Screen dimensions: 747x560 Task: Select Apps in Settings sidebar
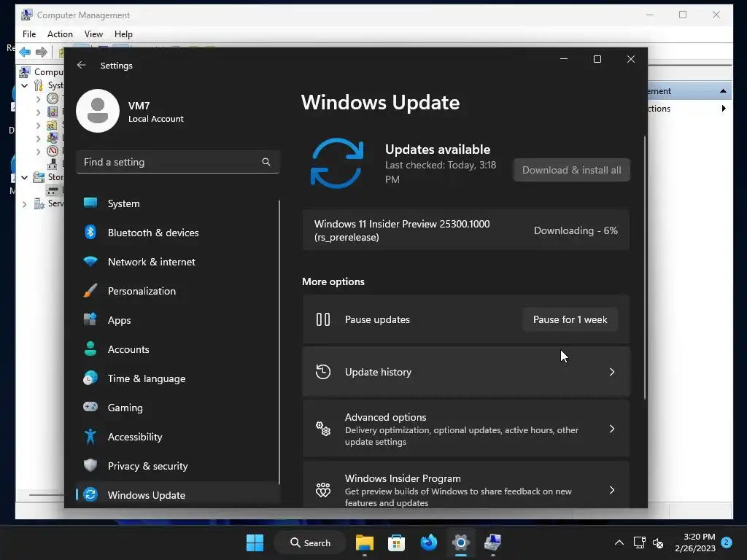point(177,320)
